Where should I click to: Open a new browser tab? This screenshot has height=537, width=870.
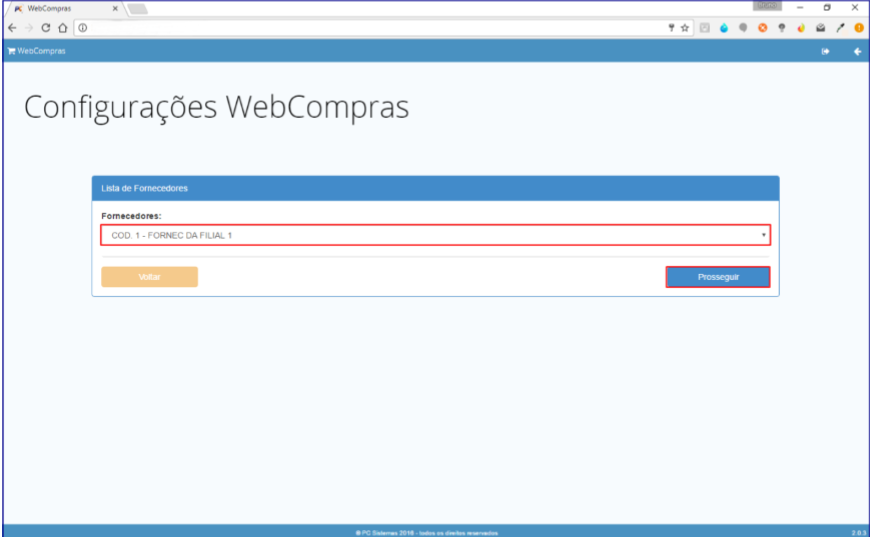(x=137, y=9)
